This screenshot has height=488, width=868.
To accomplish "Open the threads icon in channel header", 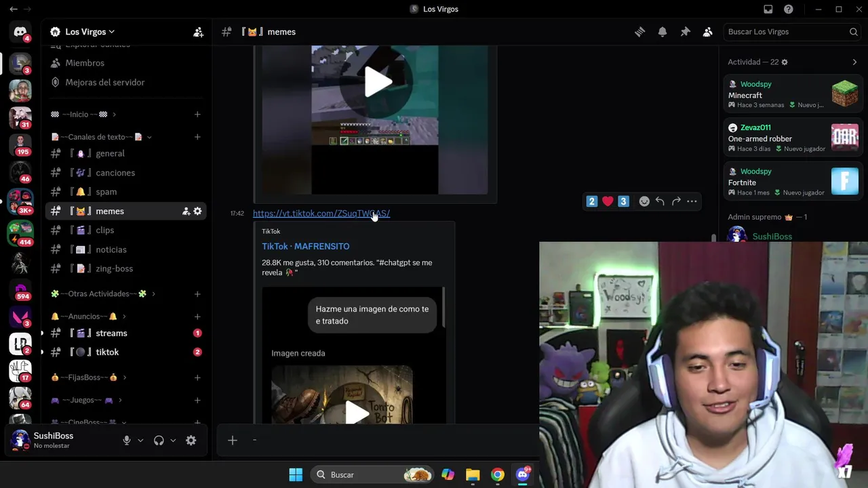I will point(639,32).
